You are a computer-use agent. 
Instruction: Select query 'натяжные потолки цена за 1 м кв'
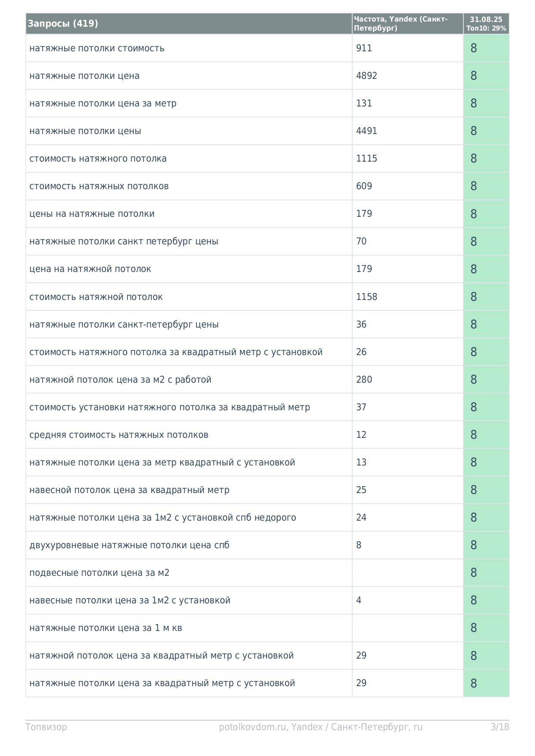106,628
